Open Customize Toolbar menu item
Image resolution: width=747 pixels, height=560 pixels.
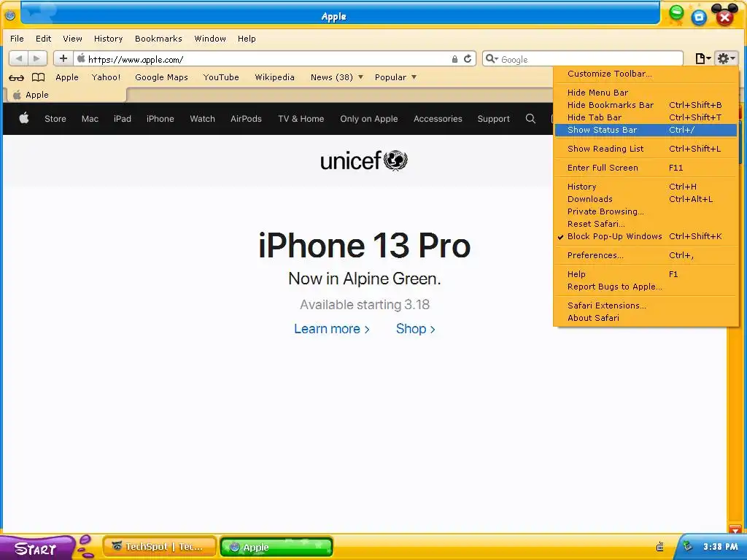[x=646, y=74]
